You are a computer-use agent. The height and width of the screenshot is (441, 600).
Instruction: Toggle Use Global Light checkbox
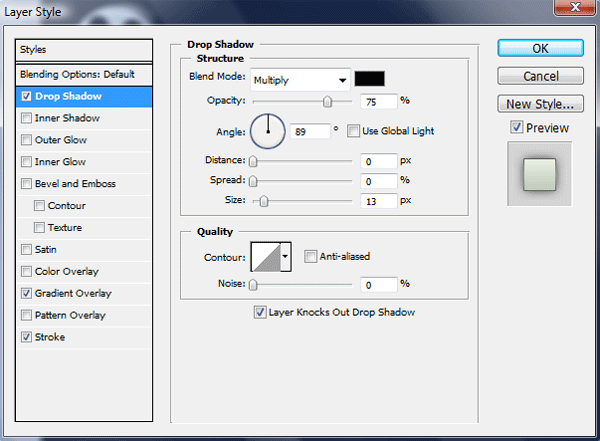[x=353, y=131]
